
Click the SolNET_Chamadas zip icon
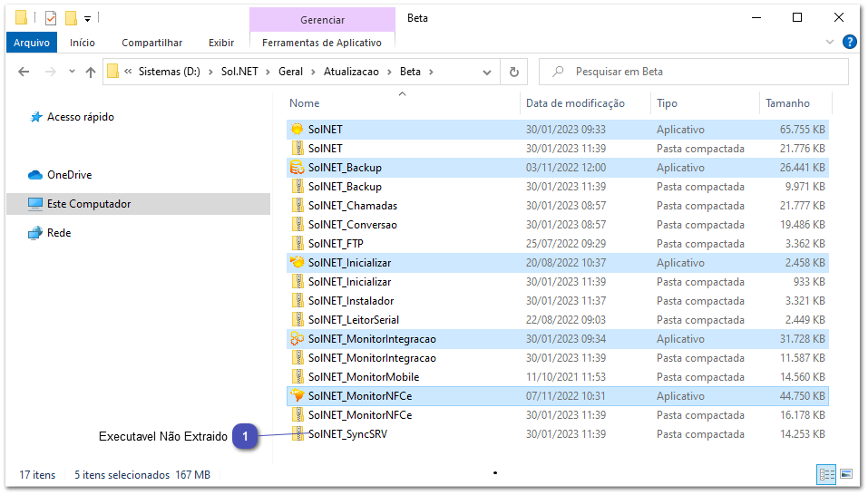(x=297, y=206)
